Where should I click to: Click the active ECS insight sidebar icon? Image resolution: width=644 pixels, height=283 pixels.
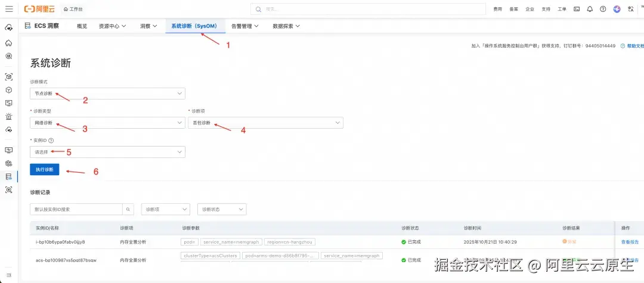8,176
